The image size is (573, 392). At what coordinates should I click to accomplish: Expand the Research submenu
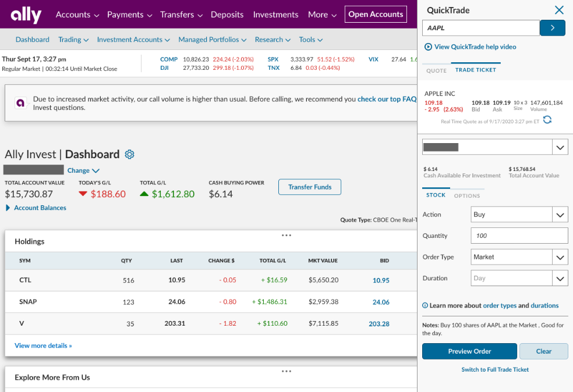point(273,40)
